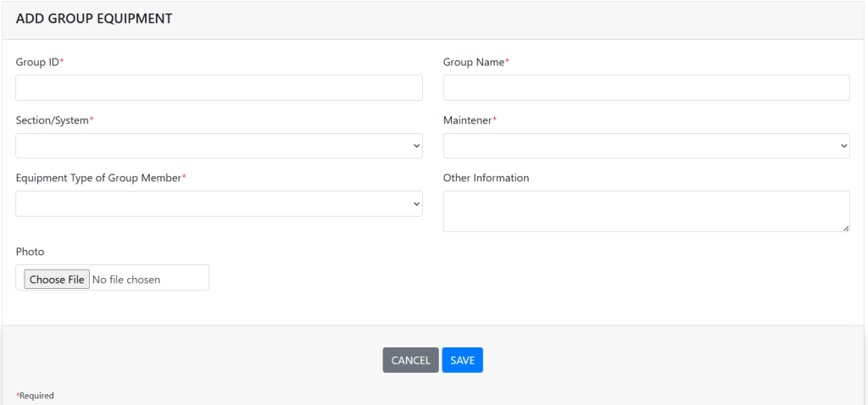Viewport: 868px width, 405px height.
Task: Click the *Required footnote text
Action: 35,396
